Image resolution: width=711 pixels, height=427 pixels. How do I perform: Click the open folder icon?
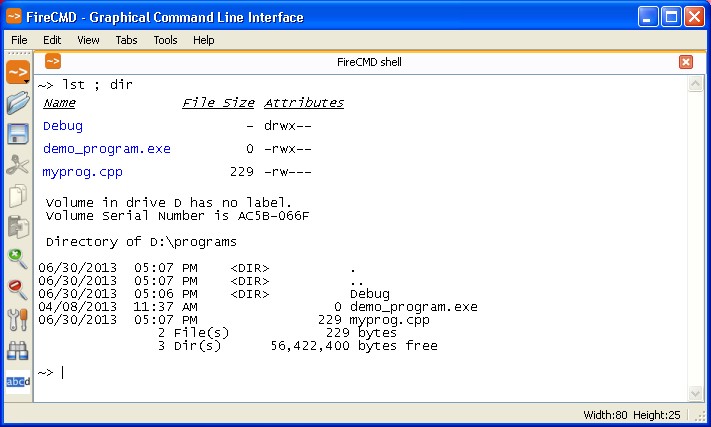tap(18, 103)
